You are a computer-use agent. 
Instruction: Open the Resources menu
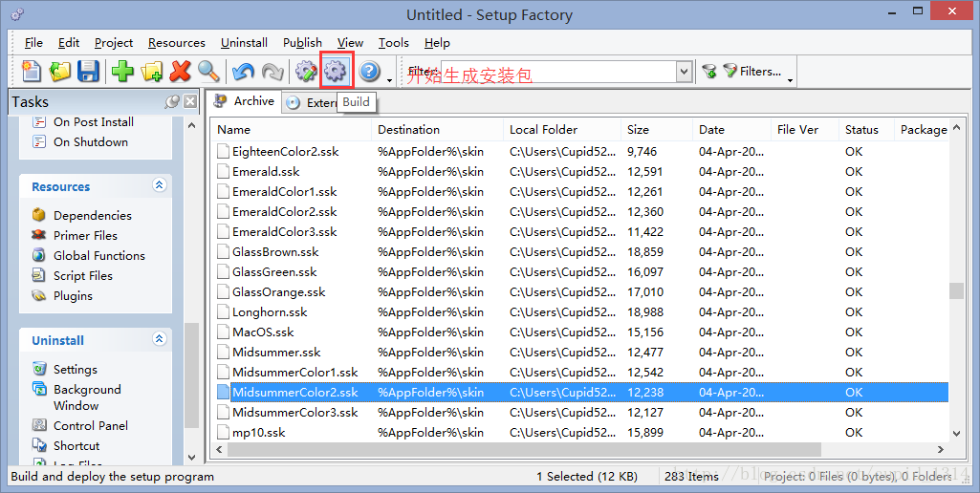click(x=177, y=42)
